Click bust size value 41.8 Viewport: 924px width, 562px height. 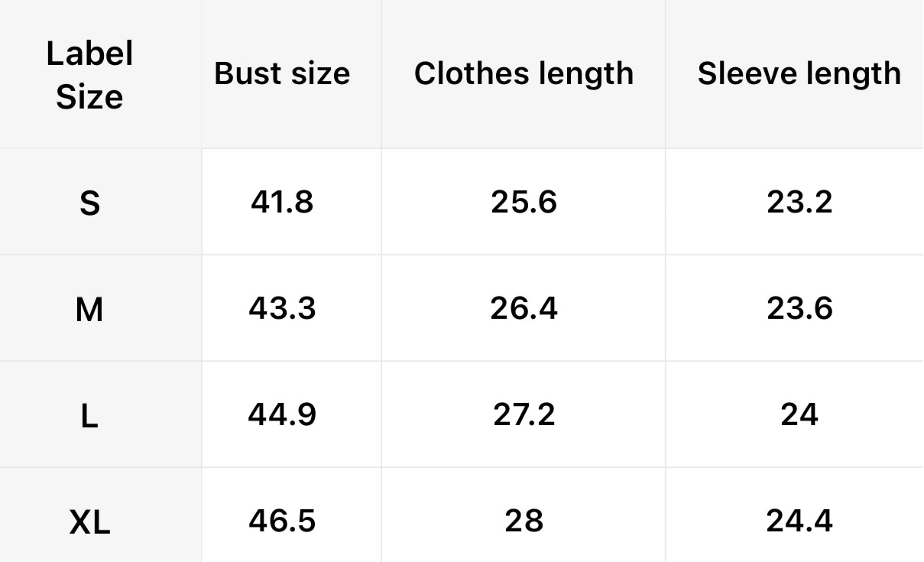pyautogui.click(x=282, y=202)
